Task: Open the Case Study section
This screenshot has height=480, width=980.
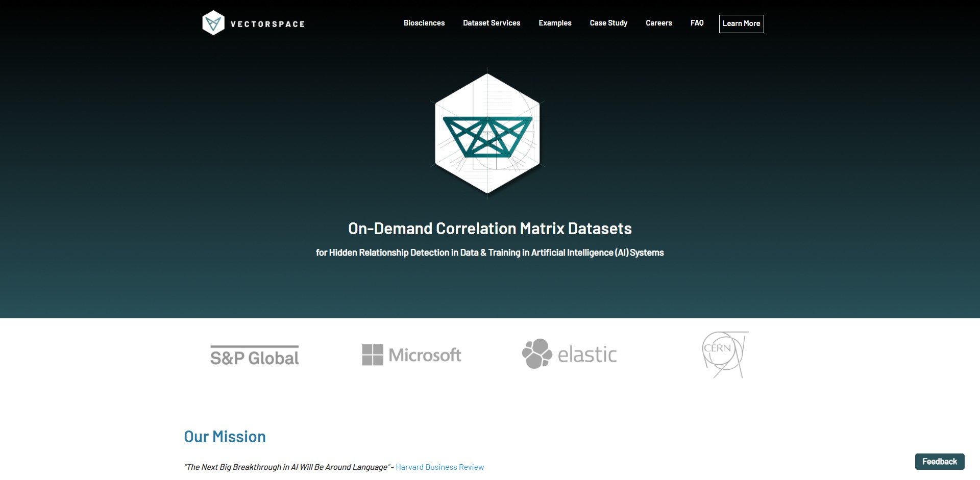Action: 608,23
